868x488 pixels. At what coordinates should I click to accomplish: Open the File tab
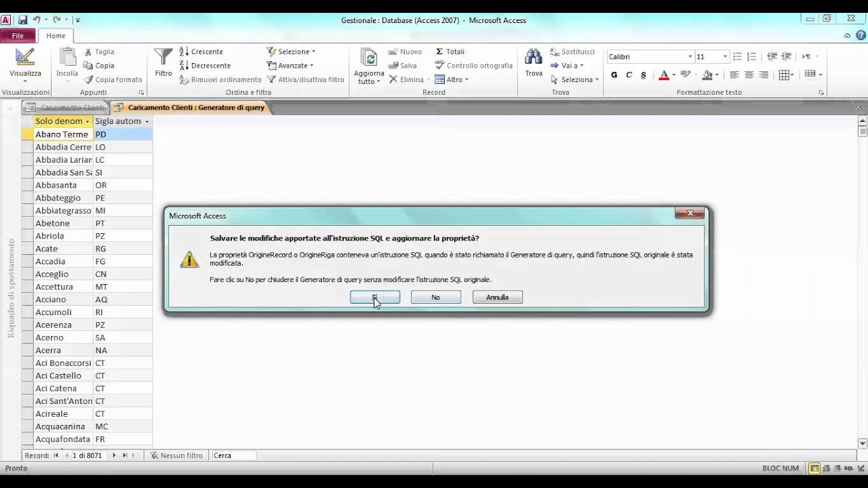pos(18,36)
